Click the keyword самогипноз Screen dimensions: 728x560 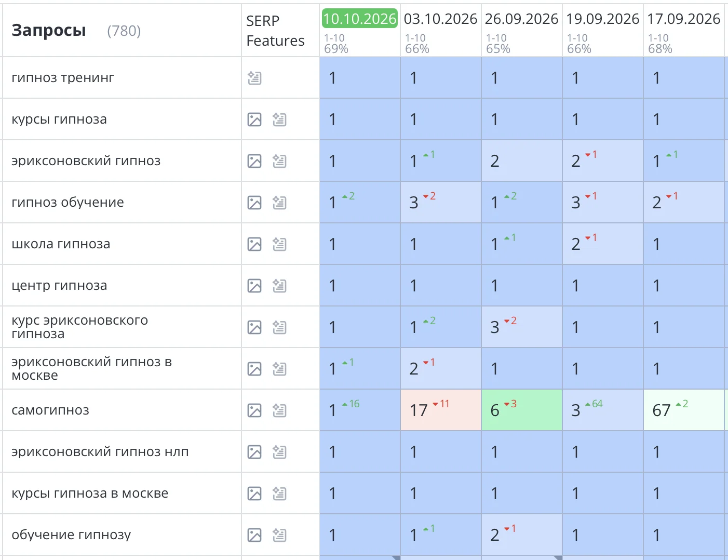coord(50,410)
